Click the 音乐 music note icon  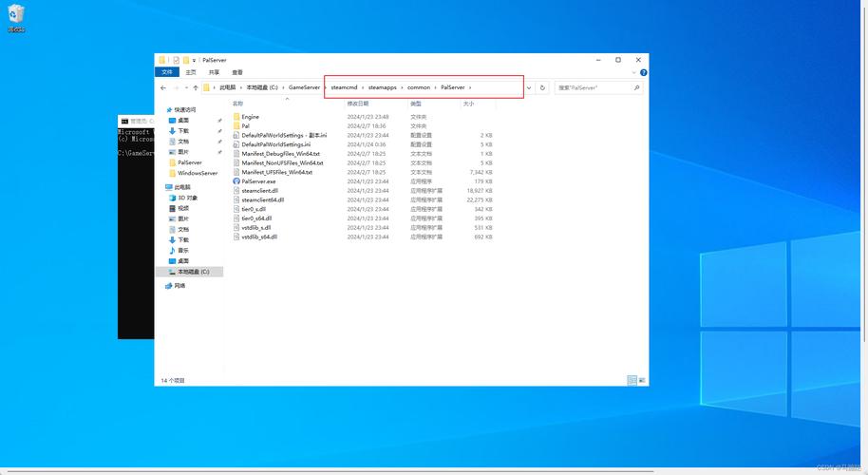pyautogui.click(x=172, y=250)
